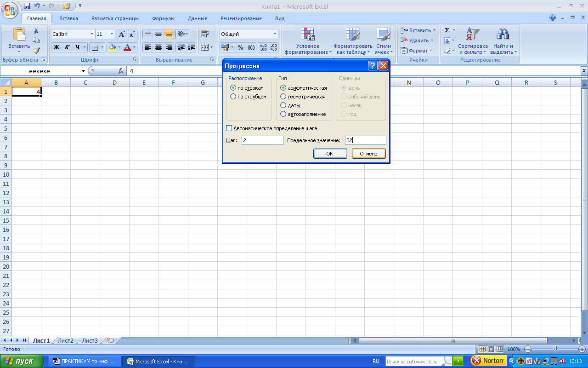
Task: Align cell contents to top
Action: [147, 34]
